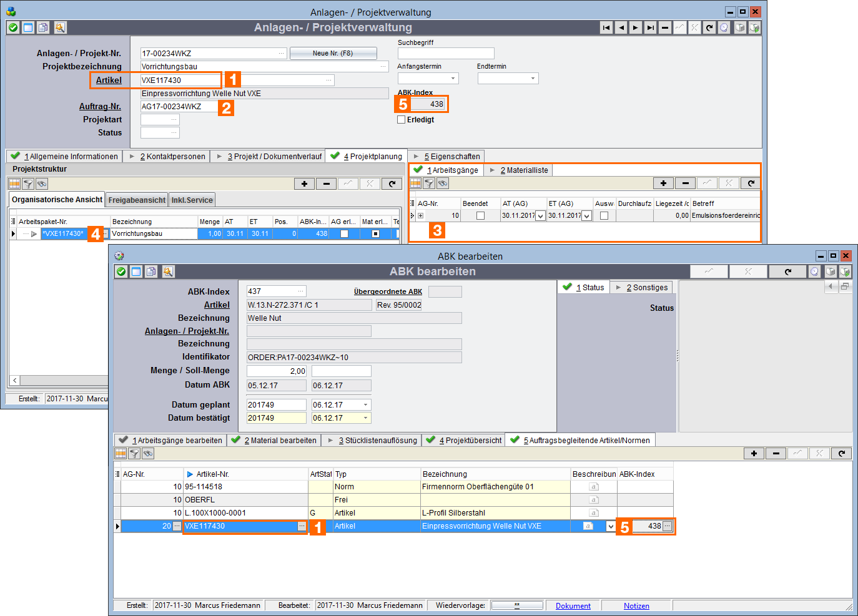Click the Dokument link in status bar
Image resolution: width=858 pixels, height=616 pixels.
click(x=573, y=606)
